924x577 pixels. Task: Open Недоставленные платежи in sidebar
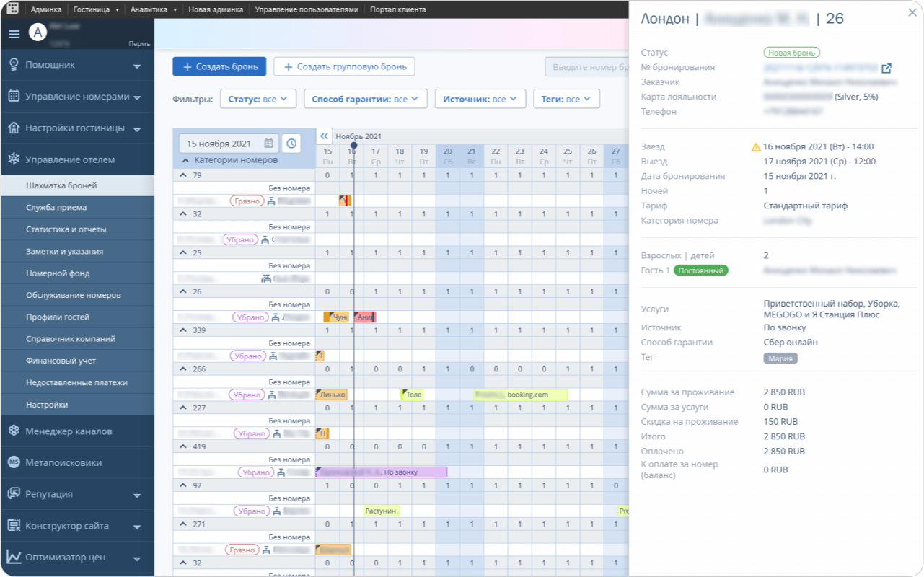point(77,383)
